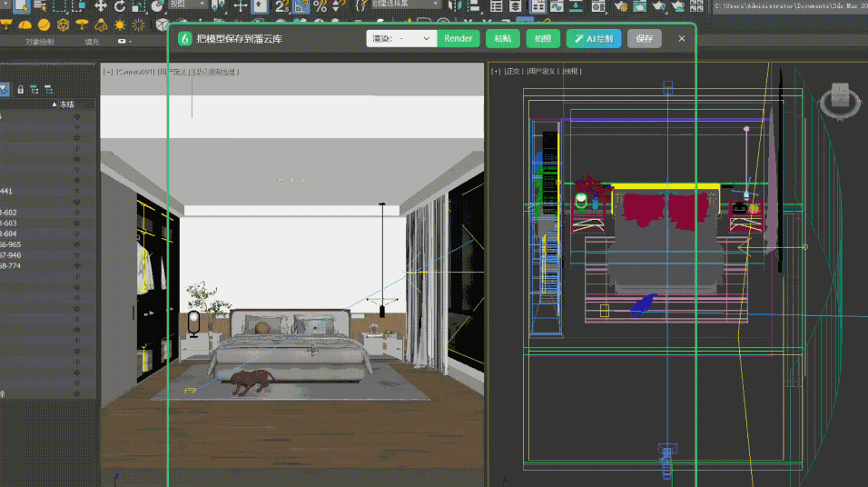Open the 渲染 renderer dropdown
The height and width of the screenshot is (487, 868).
(x=401, y=39)
